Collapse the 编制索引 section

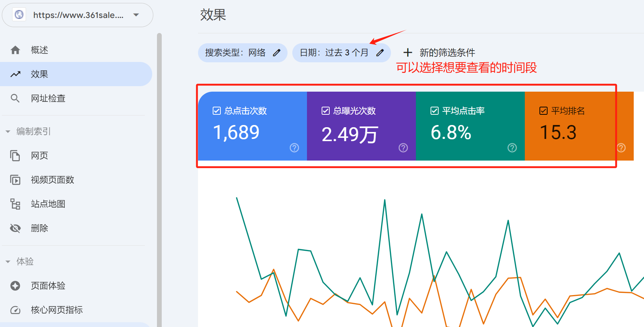8,132
